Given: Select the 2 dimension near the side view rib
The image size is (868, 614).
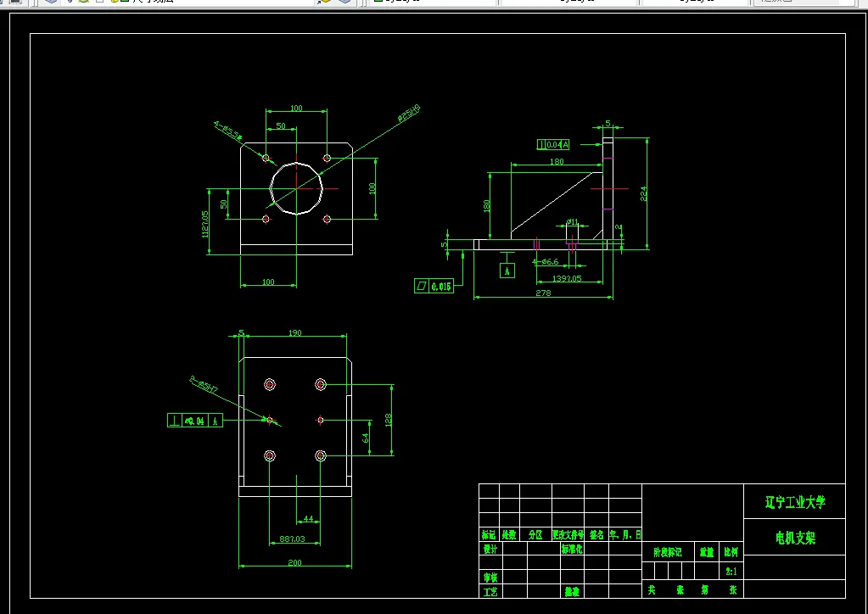Looking at the screenshot, I should coord(619,227).
